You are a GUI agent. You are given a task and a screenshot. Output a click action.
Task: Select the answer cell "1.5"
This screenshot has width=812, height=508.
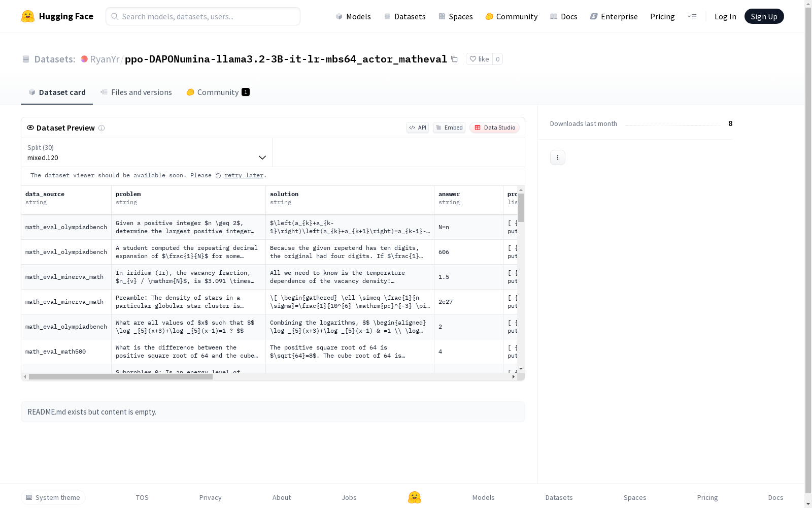[468, 277]
